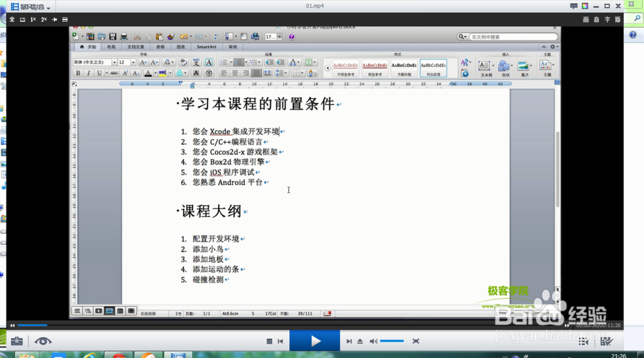
Task: Click the video progress bar
Action: coord(290,325)
